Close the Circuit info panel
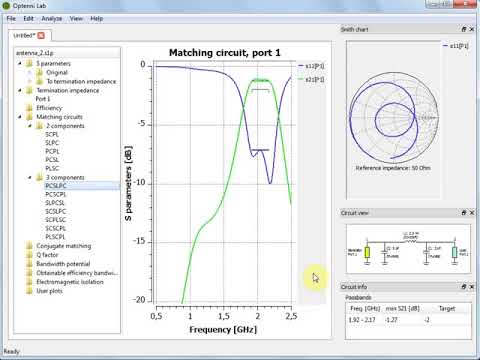 pos(472,287)
